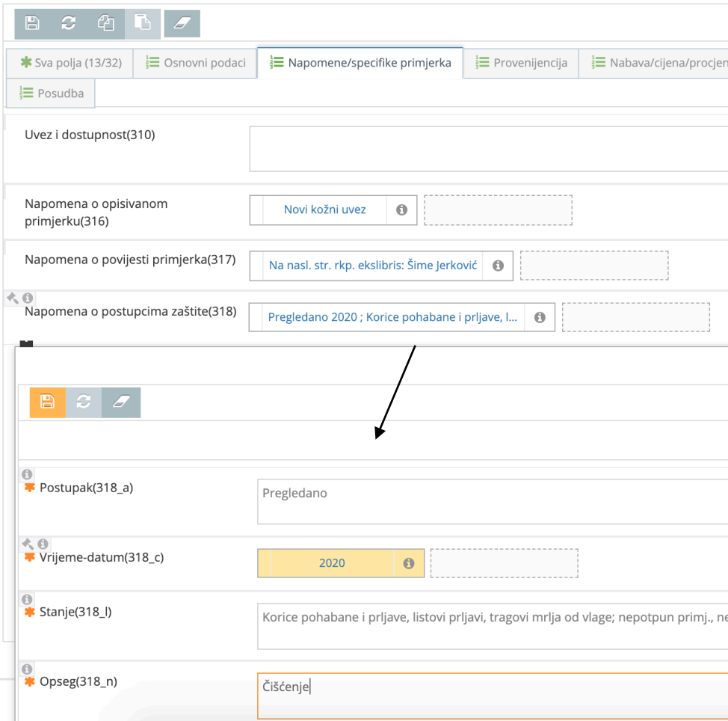Click the refresh icon in the subform toolbar
Image resolution: width=728 pixels, height=721 pixels.
point(84,402)
